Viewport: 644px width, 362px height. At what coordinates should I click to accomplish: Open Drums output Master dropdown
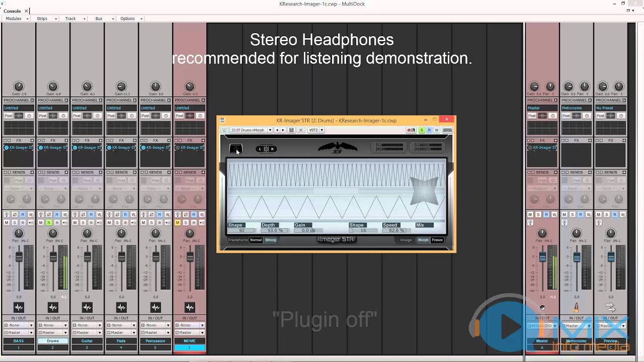tap(53, 332)
